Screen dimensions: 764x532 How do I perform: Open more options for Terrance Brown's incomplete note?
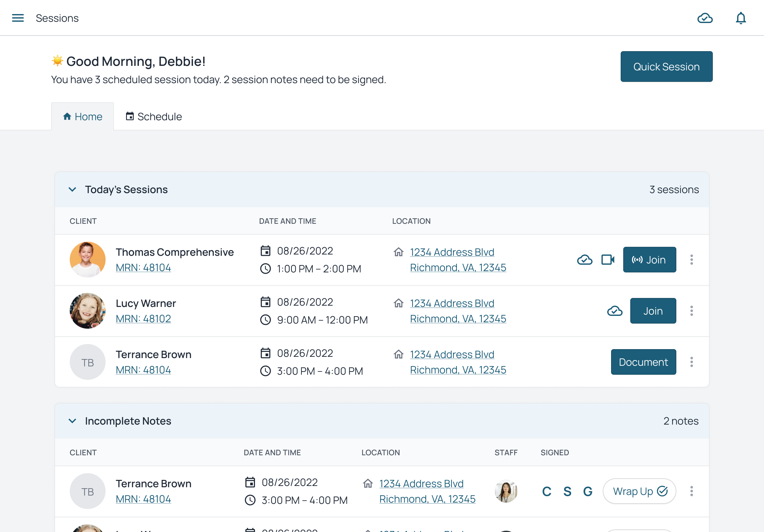691,491
